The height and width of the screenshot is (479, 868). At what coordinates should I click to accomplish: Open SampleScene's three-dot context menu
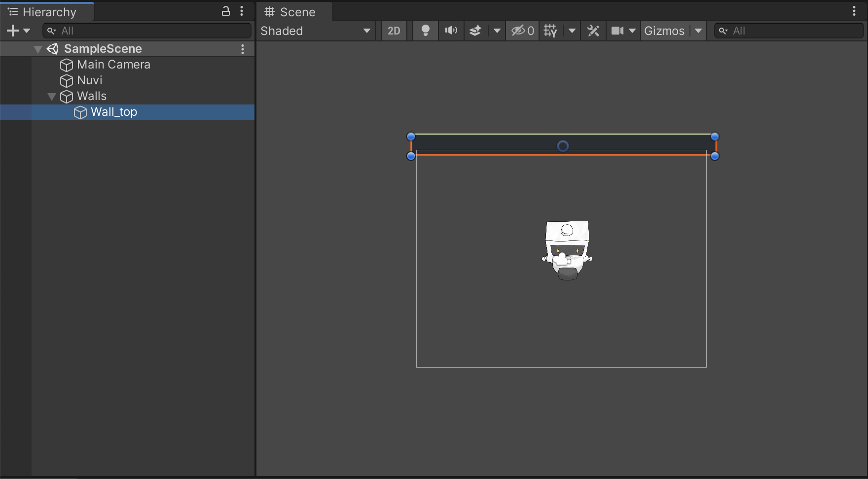pos(242,49)
